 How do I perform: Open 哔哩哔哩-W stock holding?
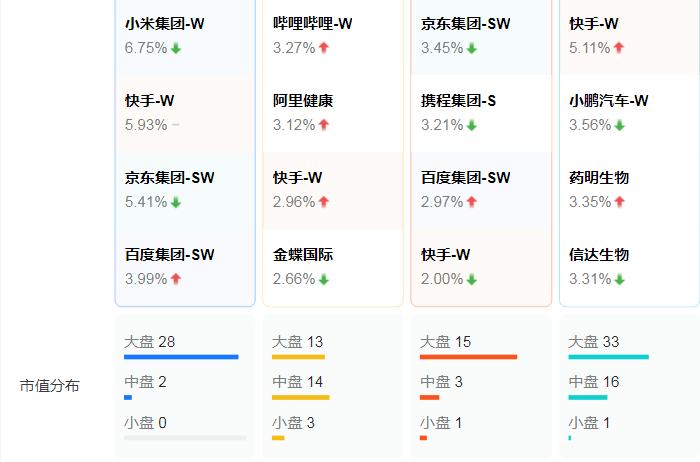click(x=313, y=24)
